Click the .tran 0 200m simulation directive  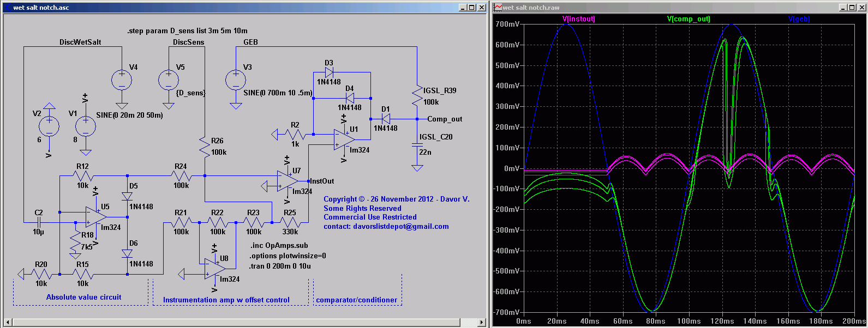pyautogui.click(x=280, y=266)
